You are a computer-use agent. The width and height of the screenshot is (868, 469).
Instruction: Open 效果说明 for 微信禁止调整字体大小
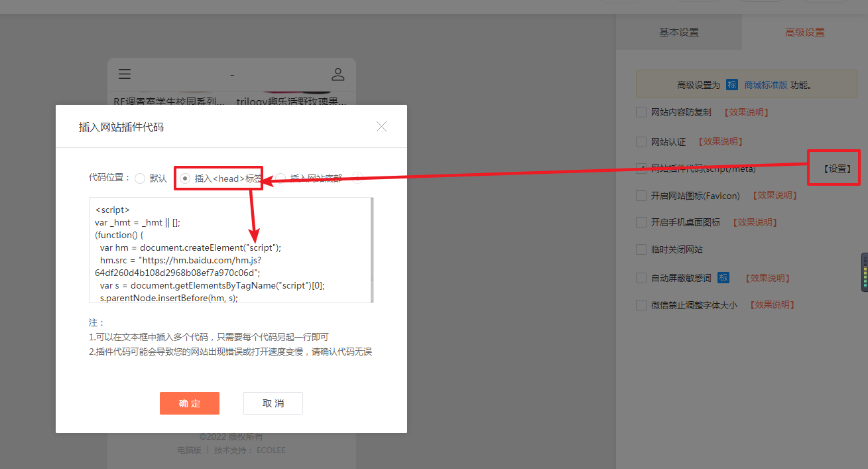[x=772, y=305]
